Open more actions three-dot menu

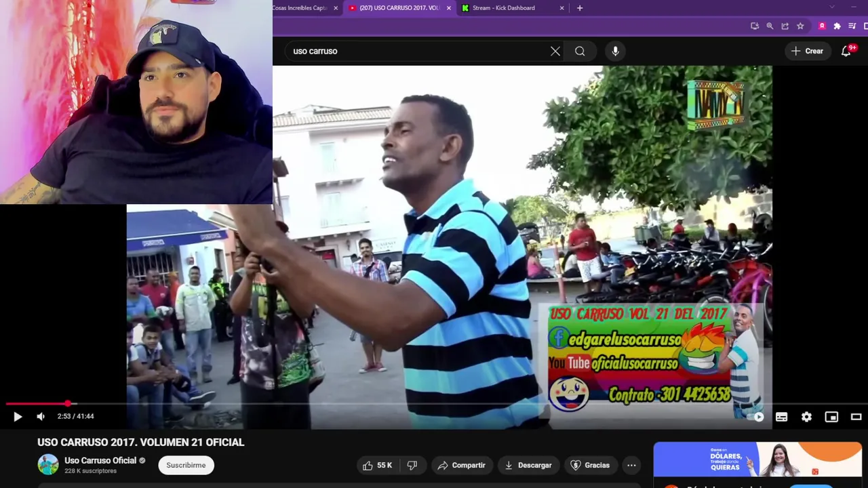pyautogui.click(x=631, y=465)
